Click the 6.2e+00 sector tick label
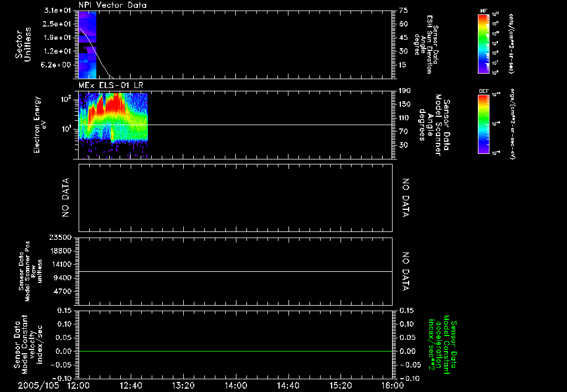The image size is (567, 392). tap(57, 65)
